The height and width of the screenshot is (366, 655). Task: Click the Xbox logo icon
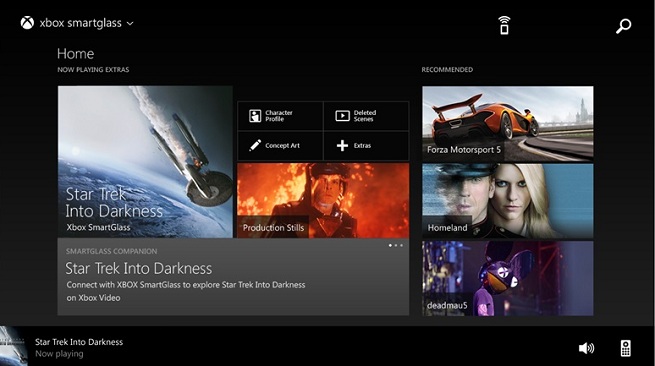(x=27, y=23)
